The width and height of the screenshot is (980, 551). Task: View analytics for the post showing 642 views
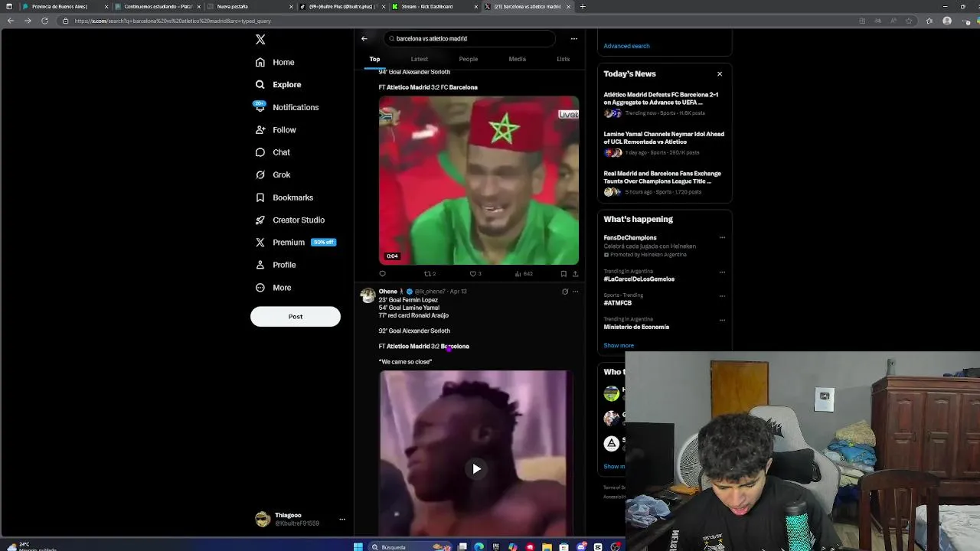coord(524,274)
